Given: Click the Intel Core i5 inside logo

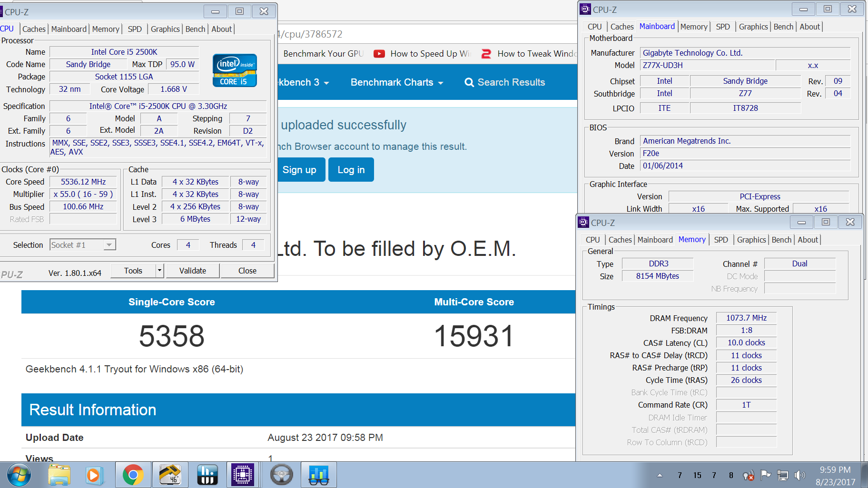Looking at the screenshot, I should pyautogui.click(x=235, y=70).
